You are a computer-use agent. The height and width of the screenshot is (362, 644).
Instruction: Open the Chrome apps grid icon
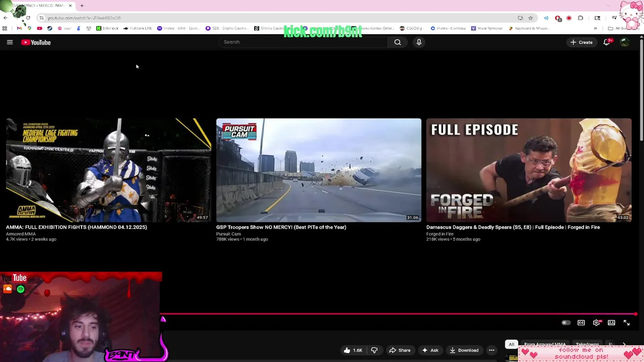click(x=5, y=28)
